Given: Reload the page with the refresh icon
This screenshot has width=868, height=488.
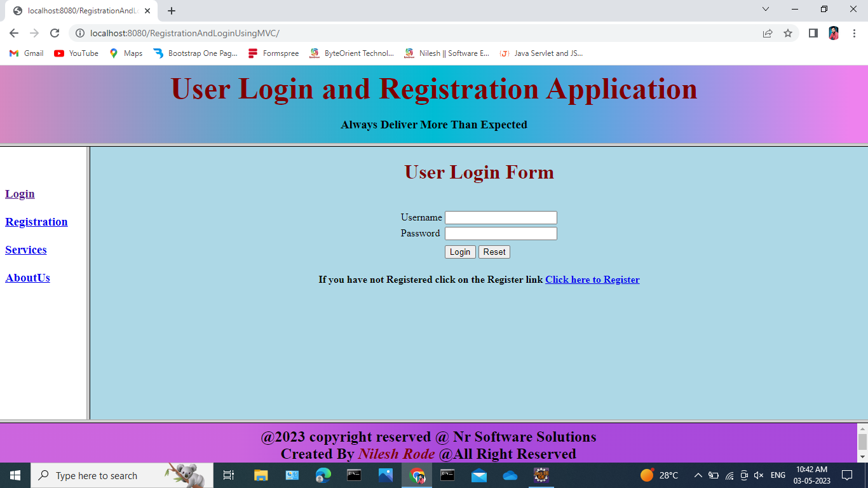Looking at the screenshot, I should [x=55, y=33].
